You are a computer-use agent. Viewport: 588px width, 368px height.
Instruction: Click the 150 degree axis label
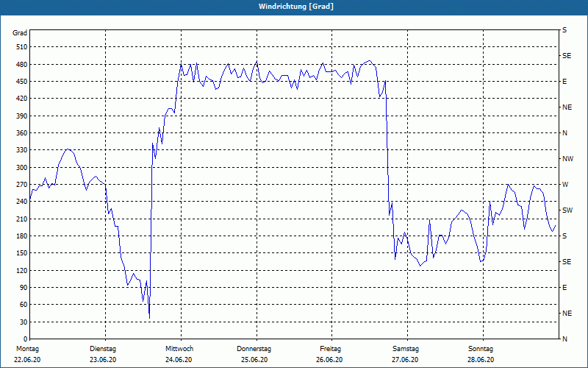(x=22, y=253)
